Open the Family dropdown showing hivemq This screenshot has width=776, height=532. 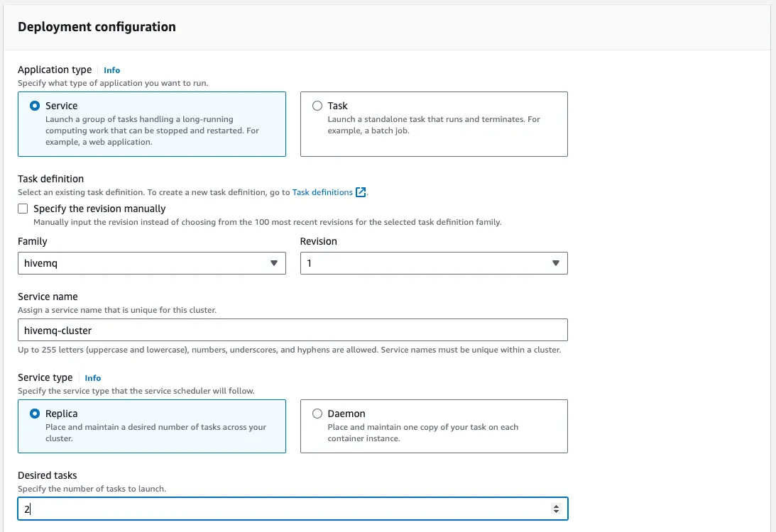(x=152, y=263)
